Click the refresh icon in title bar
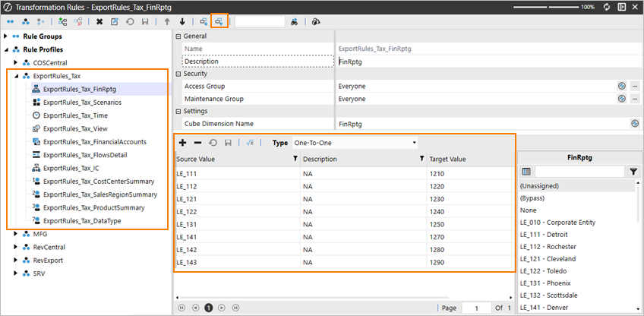Image resolution: width=644 pixels, height=316 pixels. pos(607,6)
